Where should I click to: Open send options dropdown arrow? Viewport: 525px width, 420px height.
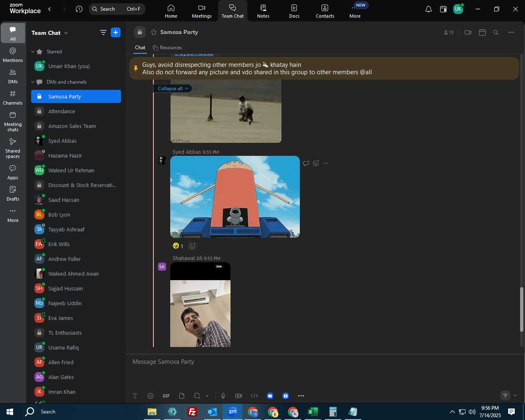[515, 396]
